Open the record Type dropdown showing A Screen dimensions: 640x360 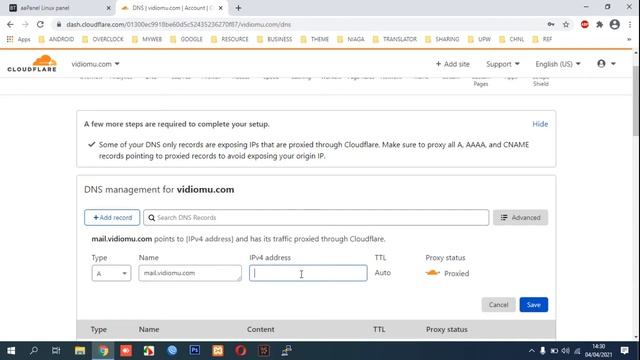pyautogui.click(x=111, y=273)
